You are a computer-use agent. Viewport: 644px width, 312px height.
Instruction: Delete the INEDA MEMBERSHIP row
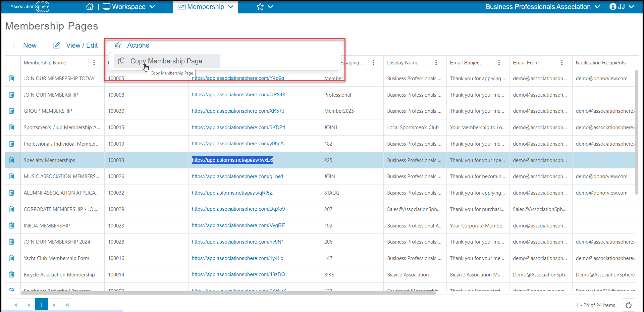pyautogui.click(x=11, y=225)
